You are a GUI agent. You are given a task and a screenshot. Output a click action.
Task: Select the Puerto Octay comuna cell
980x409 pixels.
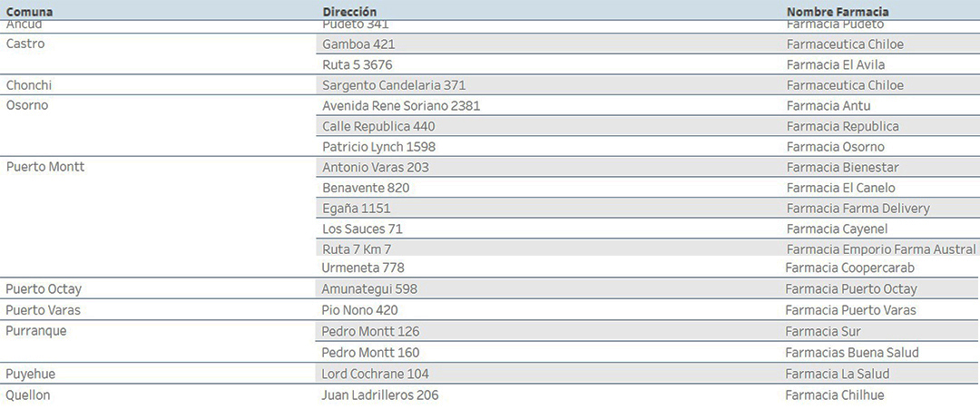[44, 289]
